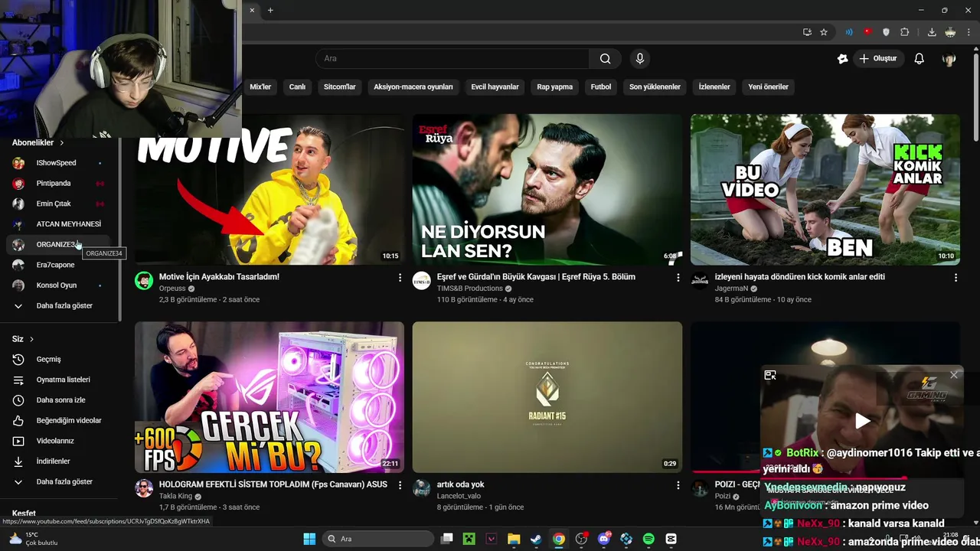The image size is (980, 551).
Task: Open options menu for artık oda yok video
Action: 678,485
